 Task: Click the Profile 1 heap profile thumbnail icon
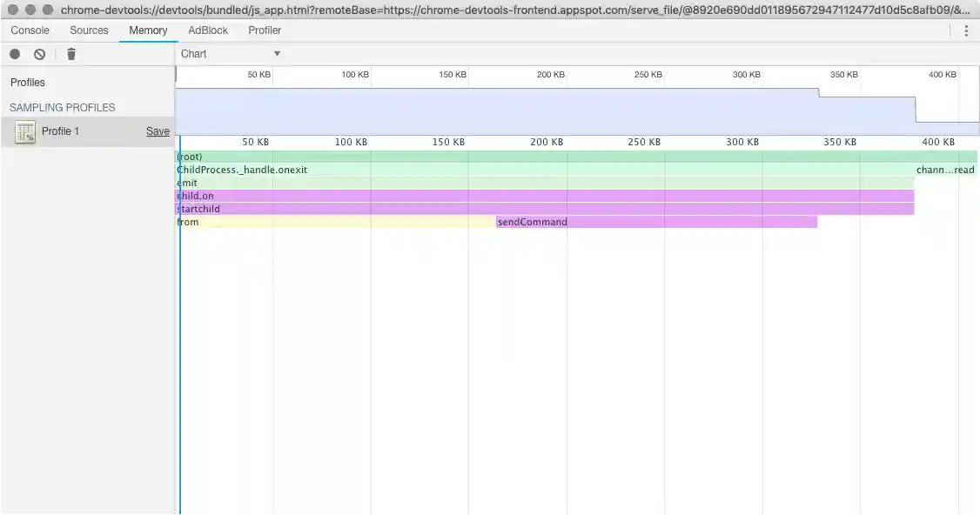24,131
